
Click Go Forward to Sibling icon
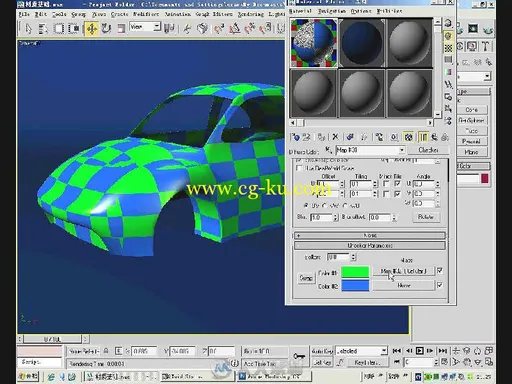tap(445, 137)
